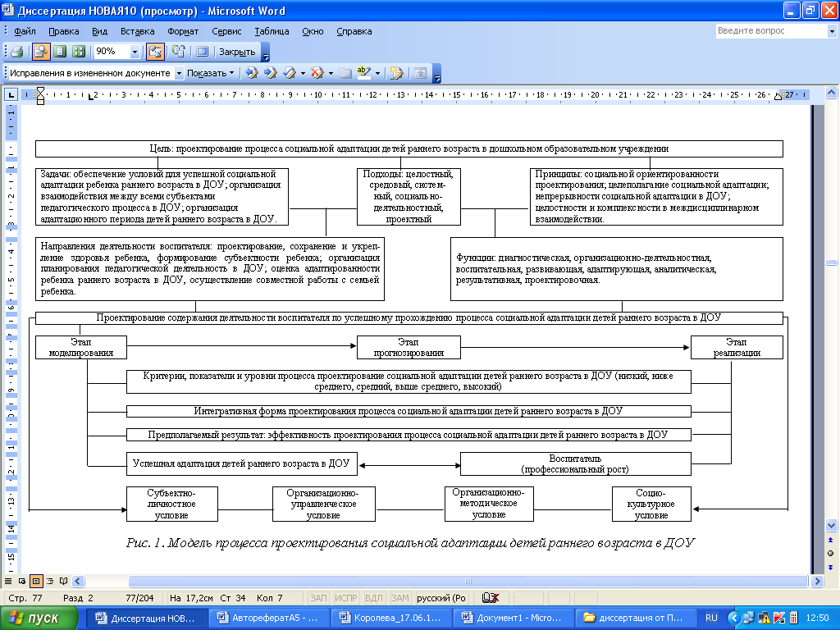
Task: Toggle ВДЛ extend selection in status bar
Action: pyautogui.click(x=374, y=598)
